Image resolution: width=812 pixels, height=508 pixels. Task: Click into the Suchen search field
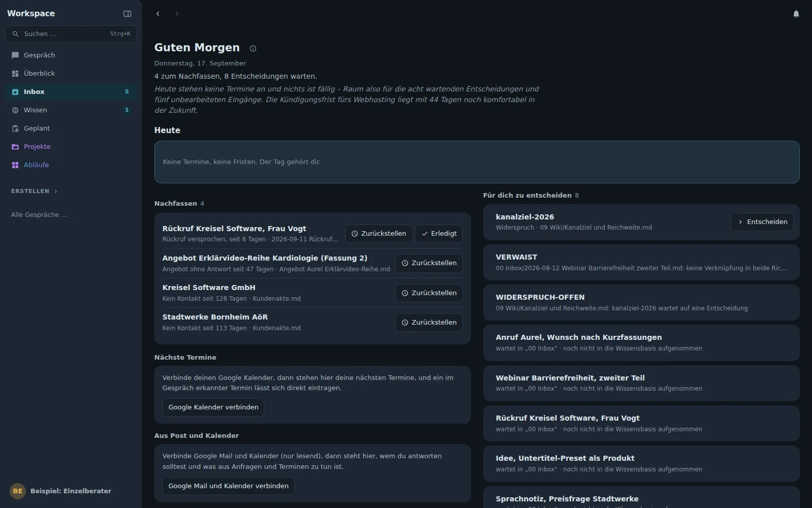[71, 34]
